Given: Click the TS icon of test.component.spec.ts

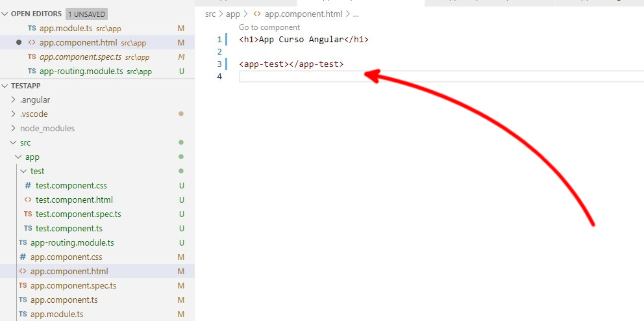Looking at the screenshot, I should pos(28,214).
